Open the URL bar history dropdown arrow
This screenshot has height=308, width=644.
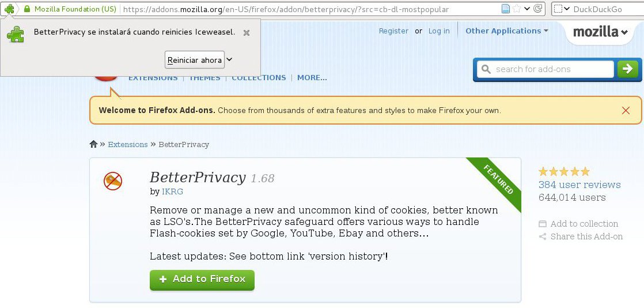[x=527, y=9]
